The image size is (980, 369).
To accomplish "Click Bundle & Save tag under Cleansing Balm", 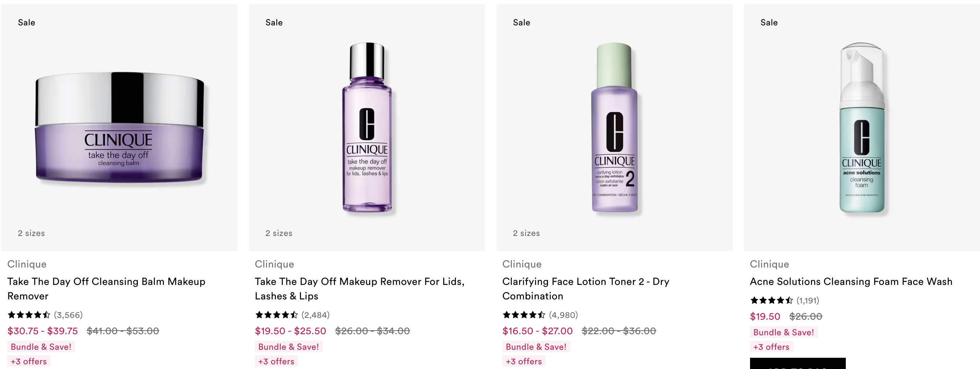I will pos(41,347).
